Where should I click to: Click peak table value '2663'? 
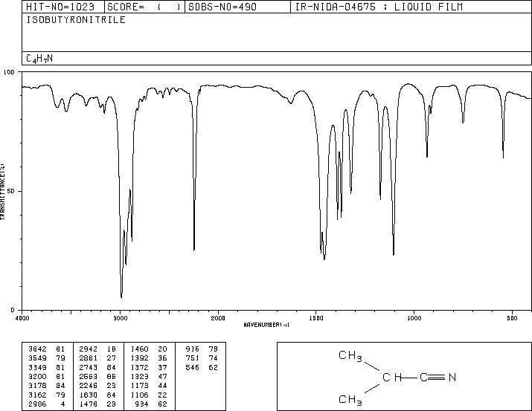89,376
